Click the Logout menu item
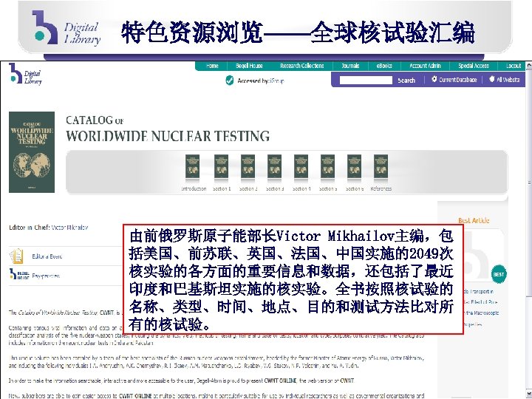The image size is (532, 399). click(x=514, y=66)
